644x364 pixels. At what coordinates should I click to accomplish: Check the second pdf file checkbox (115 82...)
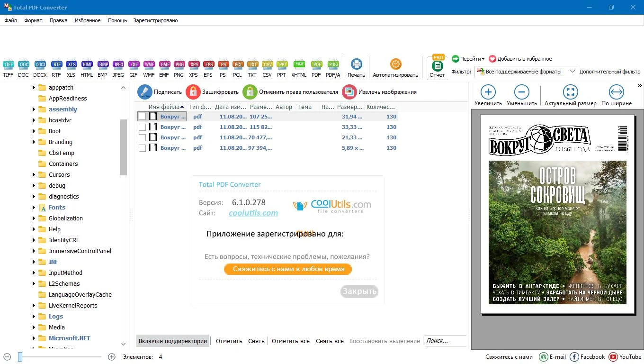(142, 127)
